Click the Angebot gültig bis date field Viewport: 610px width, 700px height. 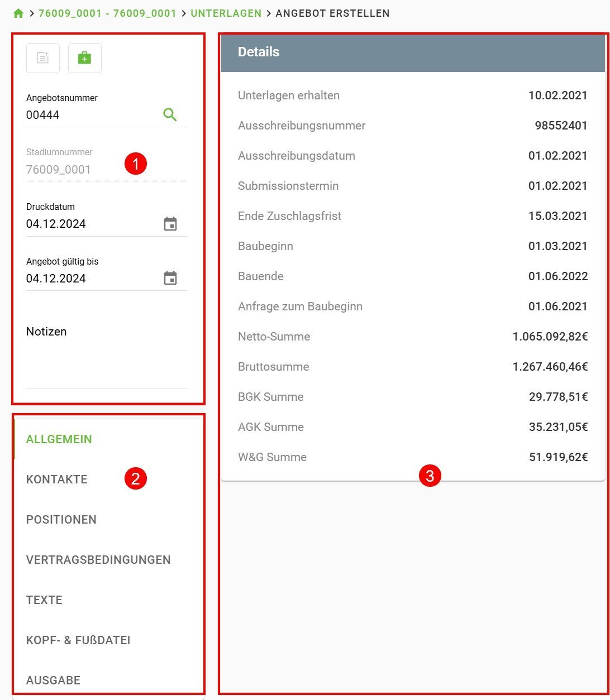click(x=89, y=279)
